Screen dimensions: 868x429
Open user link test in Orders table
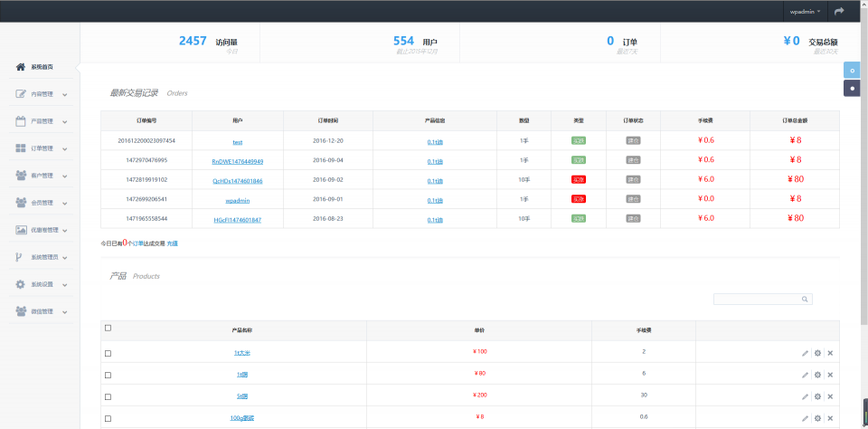pos(238,142)
